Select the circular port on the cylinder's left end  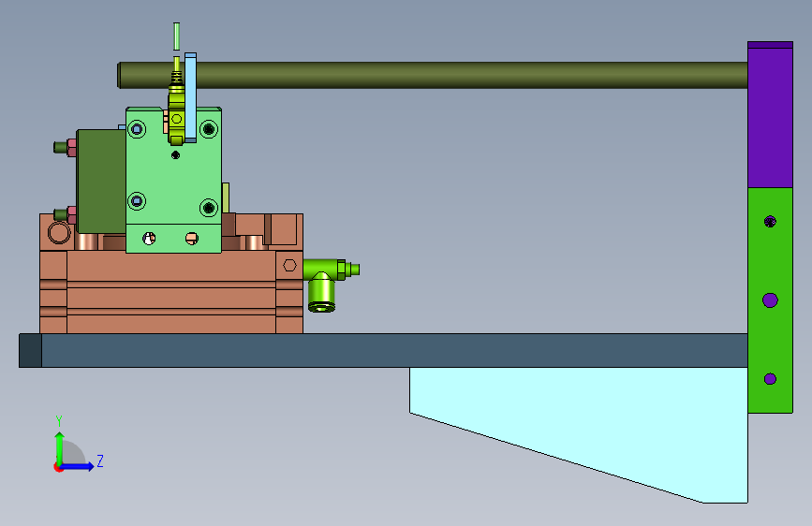coord(59,233)
